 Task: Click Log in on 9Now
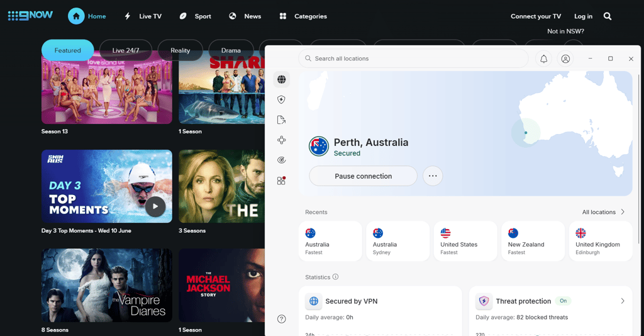(x=583, y=16)
